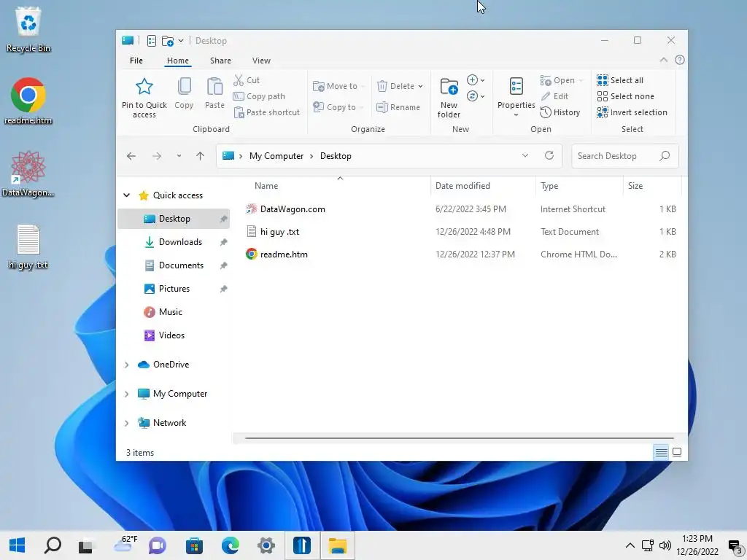Open Documents in Quick access

pyautogui.click(x=174, y=265)
